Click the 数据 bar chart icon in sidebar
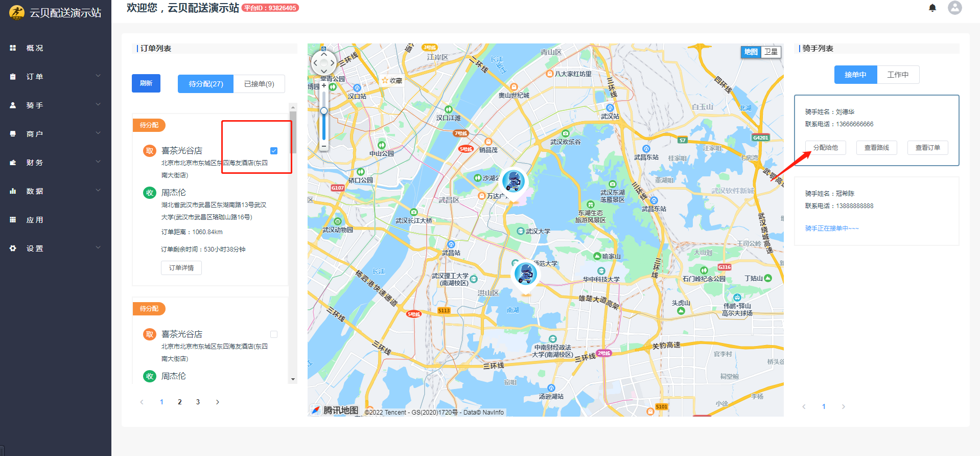Image resolution: width=980 pixels, height=456 pixels. click(13, 191)
